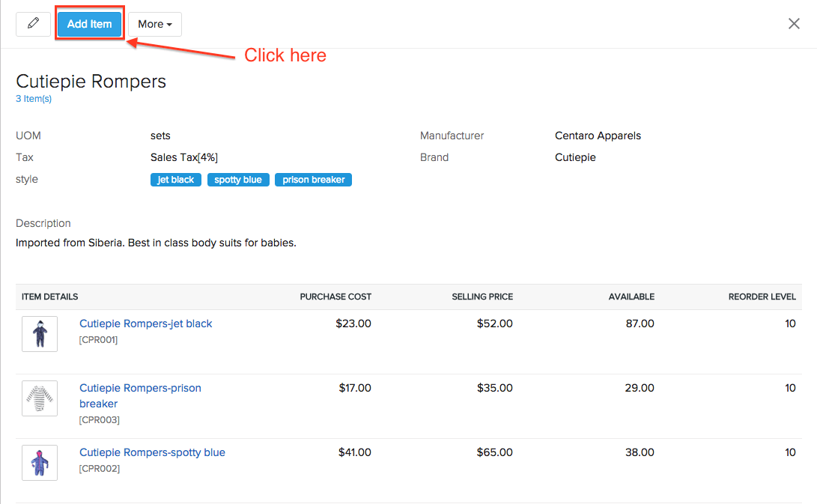This screenshot has height=504, width=817.
Task: Click the spotty blue style tag
Action: (238, 179)
